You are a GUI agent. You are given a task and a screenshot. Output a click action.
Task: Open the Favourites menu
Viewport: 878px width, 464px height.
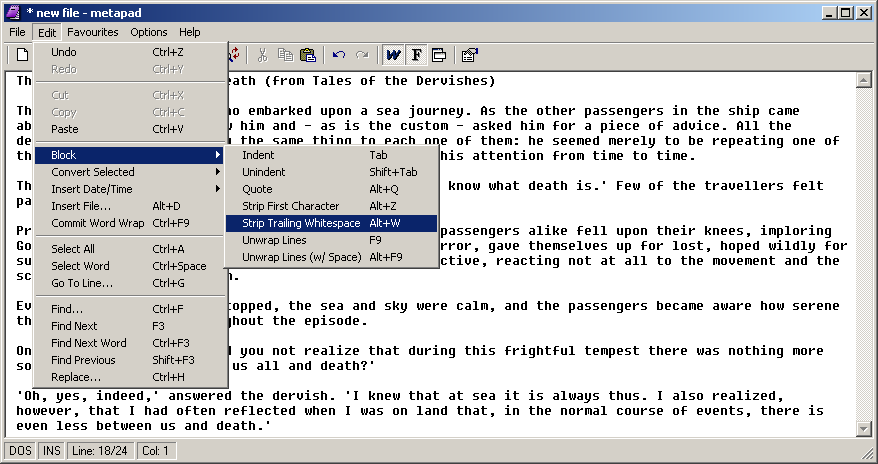(x=92, y=32)
